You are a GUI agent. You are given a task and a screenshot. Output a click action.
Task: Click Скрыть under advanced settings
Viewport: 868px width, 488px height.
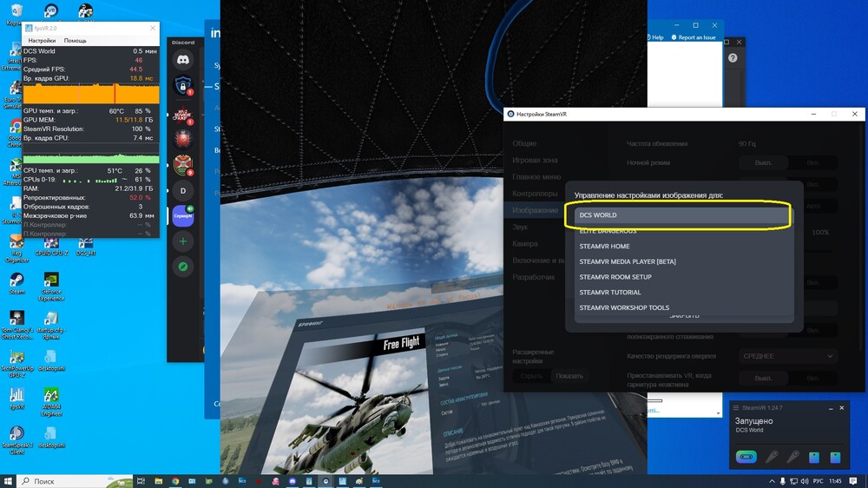[531, 376]
